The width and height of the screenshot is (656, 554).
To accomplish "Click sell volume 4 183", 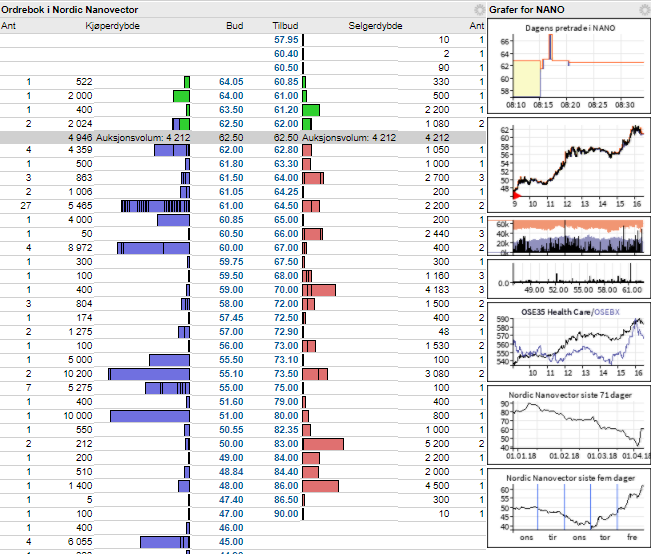I will pyautogui.click(x=437, y=290).
